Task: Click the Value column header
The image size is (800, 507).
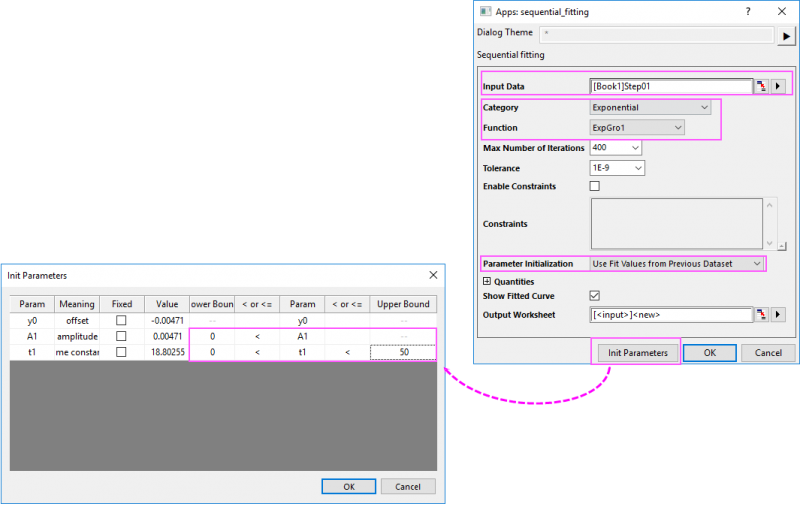Action: click(x=166, y=304)
